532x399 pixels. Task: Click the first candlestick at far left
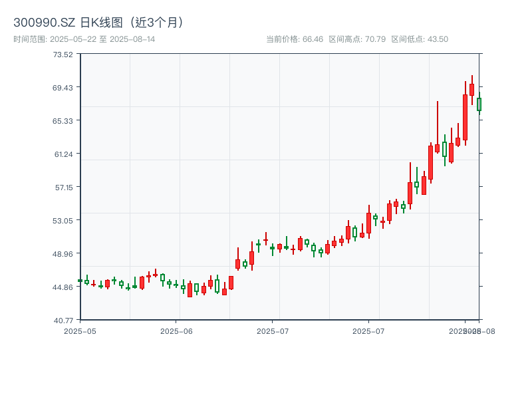coord(80,281)
